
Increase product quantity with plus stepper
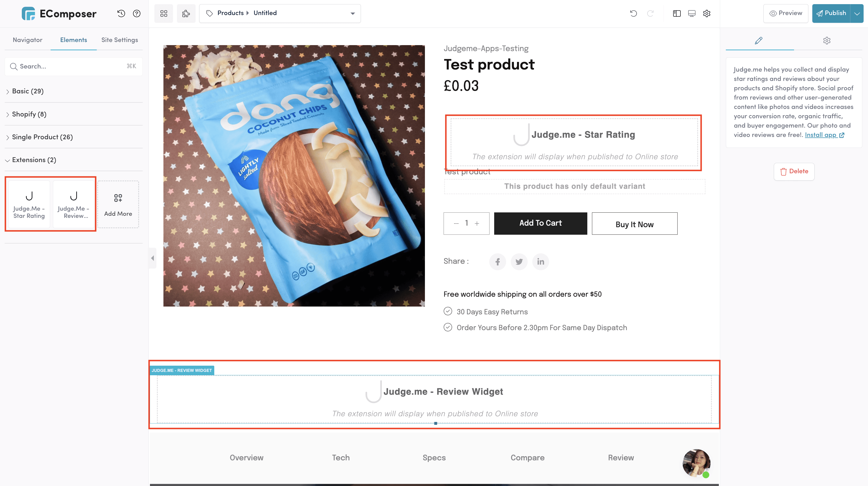[477, 223]
